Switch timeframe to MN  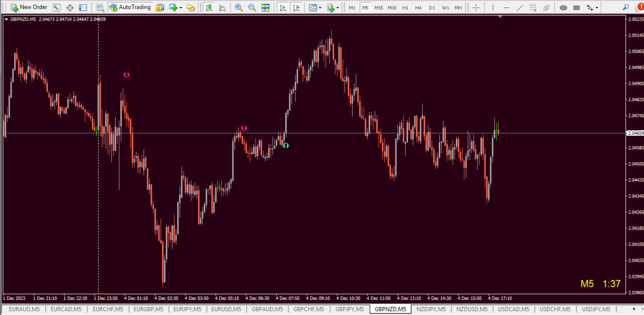[x=458, y=8]
